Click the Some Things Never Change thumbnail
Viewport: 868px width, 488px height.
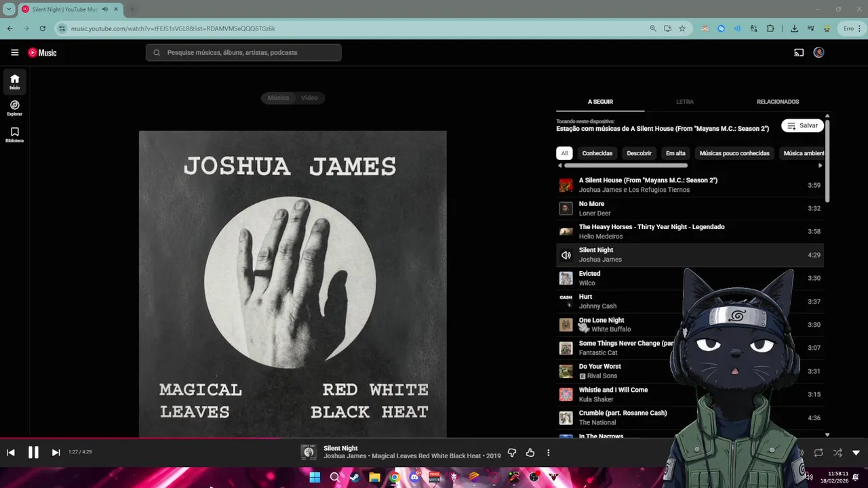[x=566, y=348]
